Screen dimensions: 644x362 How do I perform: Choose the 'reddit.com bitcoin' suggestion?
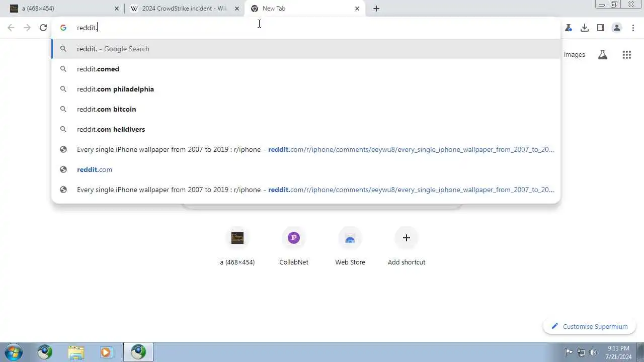306,109
